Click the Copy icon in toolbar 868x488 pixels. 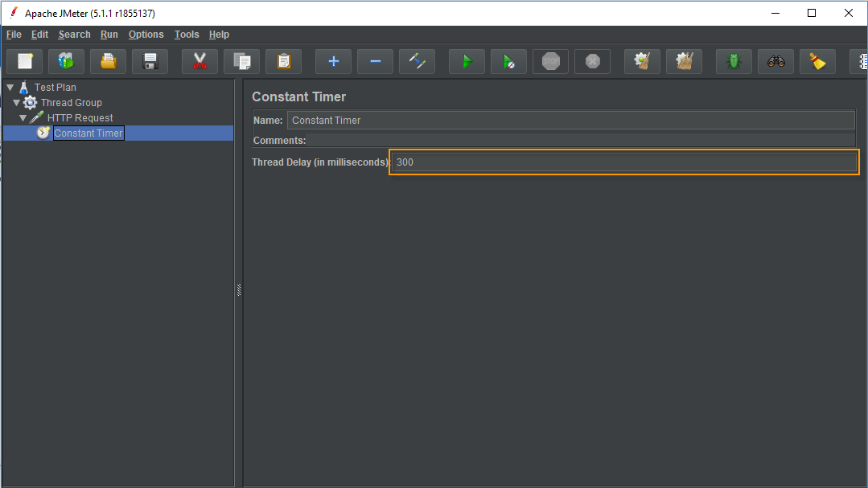(241, 61)
